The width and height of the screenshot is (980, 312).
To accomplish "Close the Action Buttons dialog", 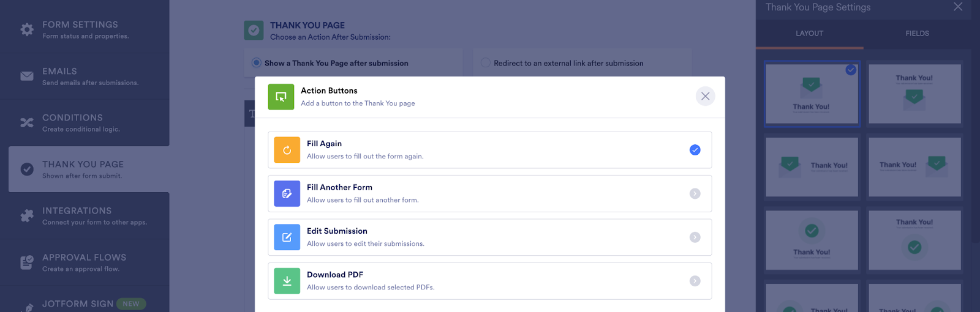I will click(705, 96).
